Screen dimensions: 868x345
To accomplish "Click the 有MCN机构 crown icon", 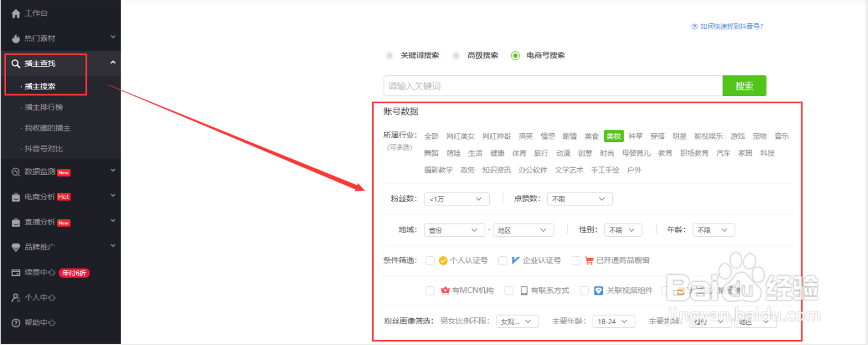I will (445, 291).
